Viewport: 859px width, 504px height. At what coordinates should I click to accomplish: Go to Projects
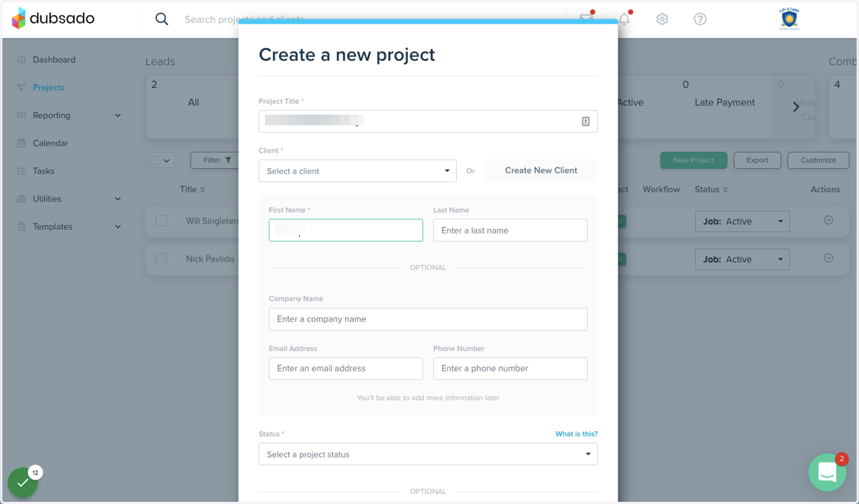(x=49, y=87)
